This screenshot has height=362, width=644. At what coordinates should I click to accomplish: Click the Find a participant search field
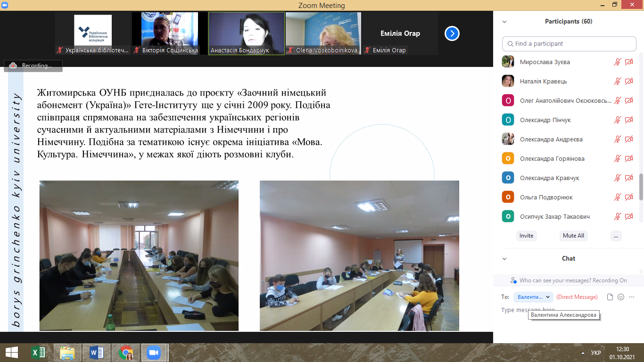tap(569, 44)
